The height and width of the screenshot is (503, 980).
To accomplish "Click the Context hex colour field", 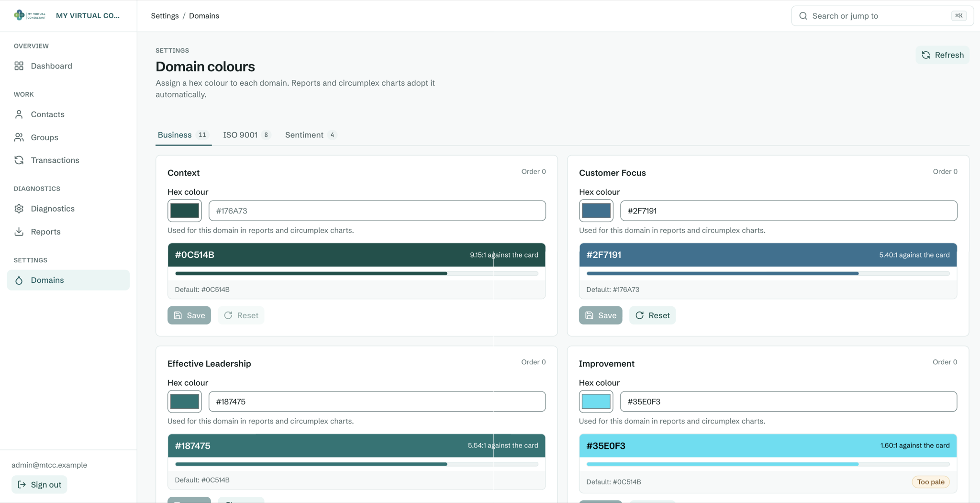I will point(377,211).
